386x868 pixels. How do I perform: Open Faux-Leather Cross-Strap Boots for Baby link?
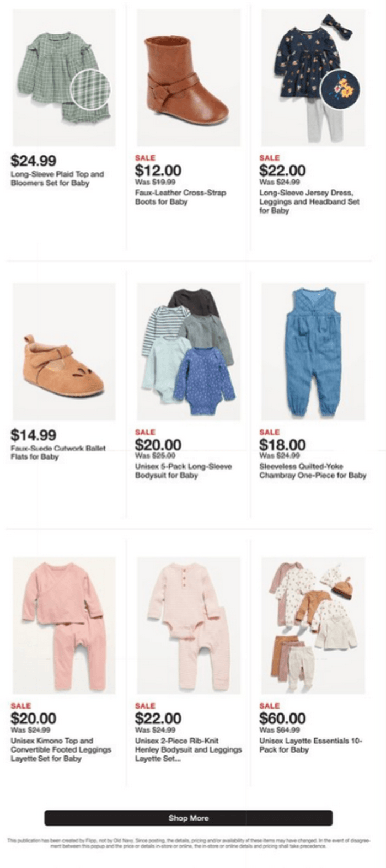click(180, 197)
